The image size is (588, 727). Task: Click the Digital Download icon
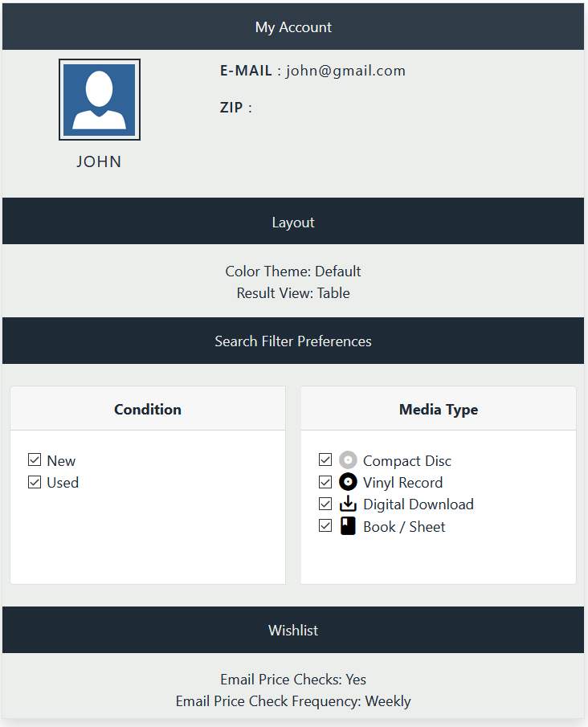click(348, 504)
